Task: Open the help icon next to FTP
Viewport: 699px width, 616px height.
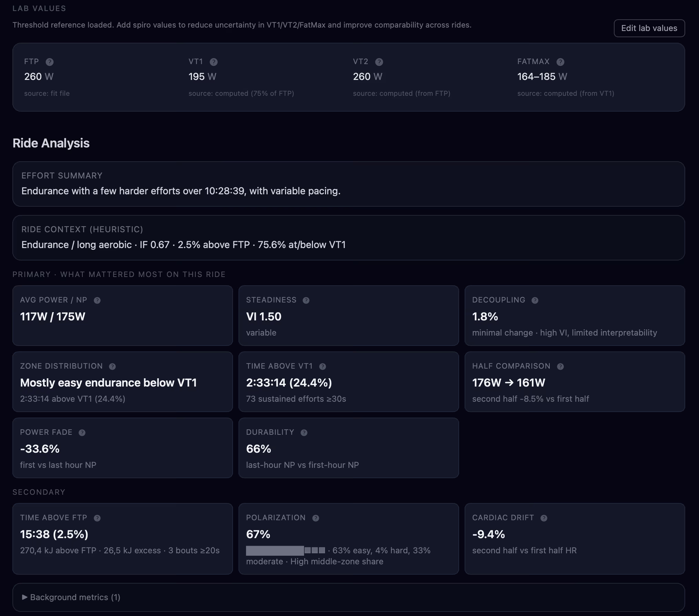Action: pos(49,62)
